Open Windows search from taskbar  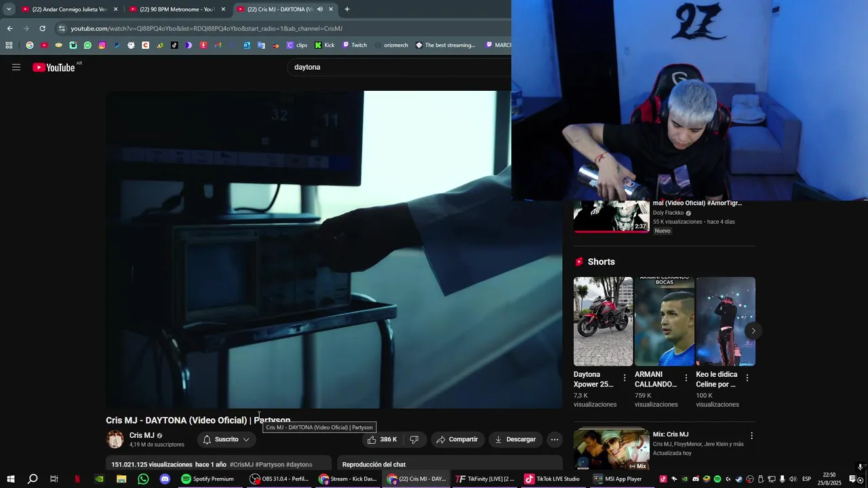(33, 479)
